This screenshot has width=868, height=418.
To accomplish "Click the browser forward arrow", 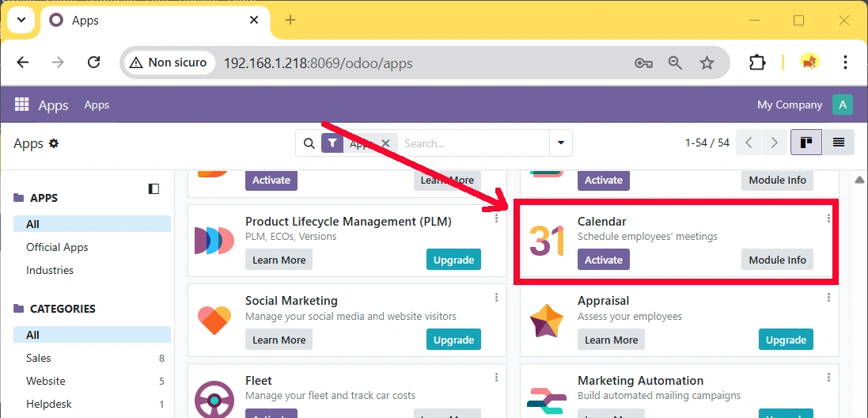I will coord(58,63).
